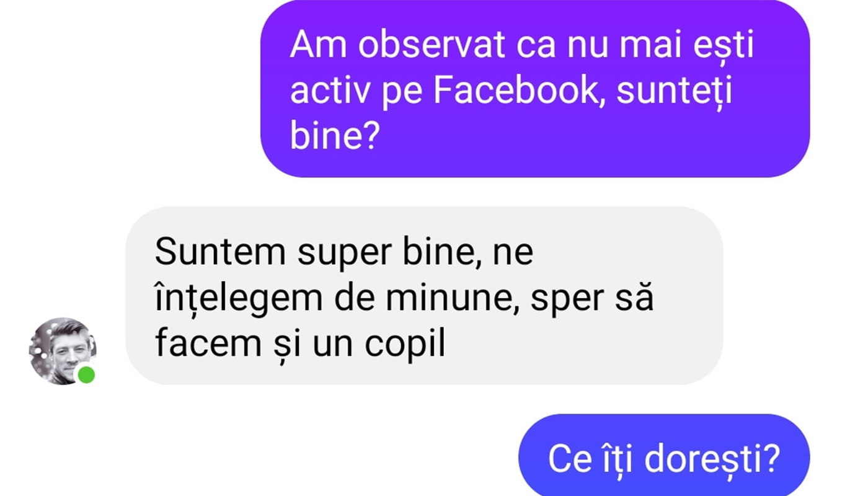Click the line "înțelegem de minune, sper să"
The height and width of the screenshot is (496, 868).
pyautogui.click(x=404, y=299)
